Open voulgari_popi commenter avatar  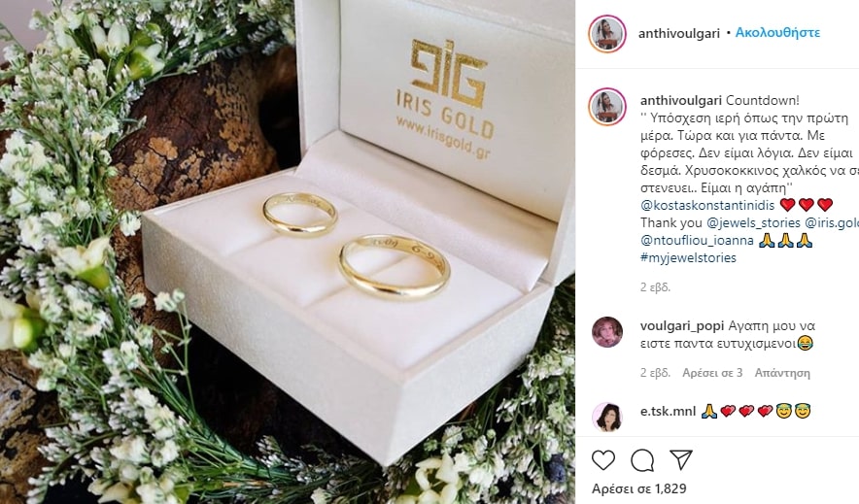point(607,331)
